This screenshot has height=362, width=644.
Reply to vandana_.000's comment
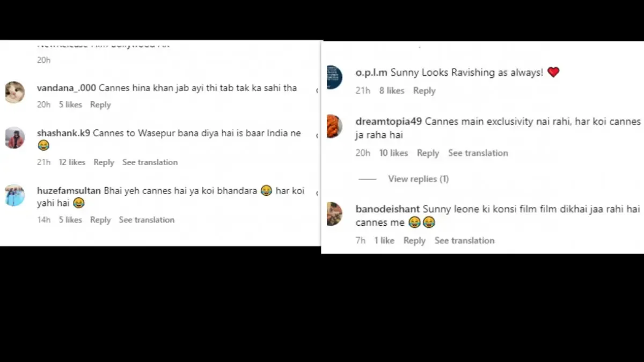pyautogui.click(x=100, y=105)
